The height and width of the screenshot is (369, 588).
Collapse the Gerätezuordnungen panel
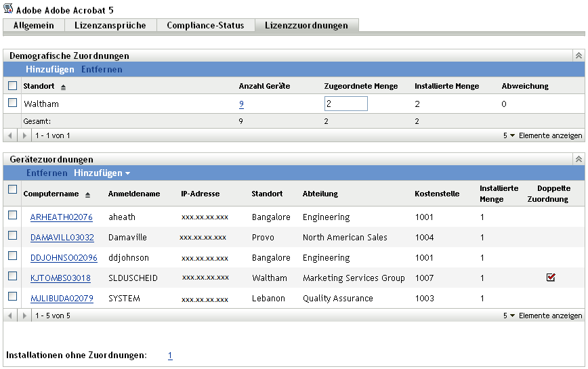[x=578, y=159]
